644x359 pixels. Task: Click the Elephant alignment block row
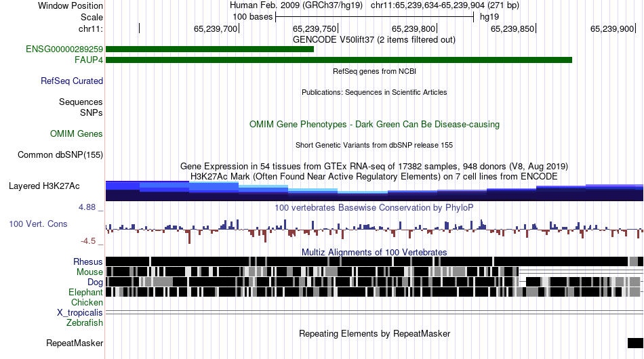pyautogui.click(x=374, y=292)
